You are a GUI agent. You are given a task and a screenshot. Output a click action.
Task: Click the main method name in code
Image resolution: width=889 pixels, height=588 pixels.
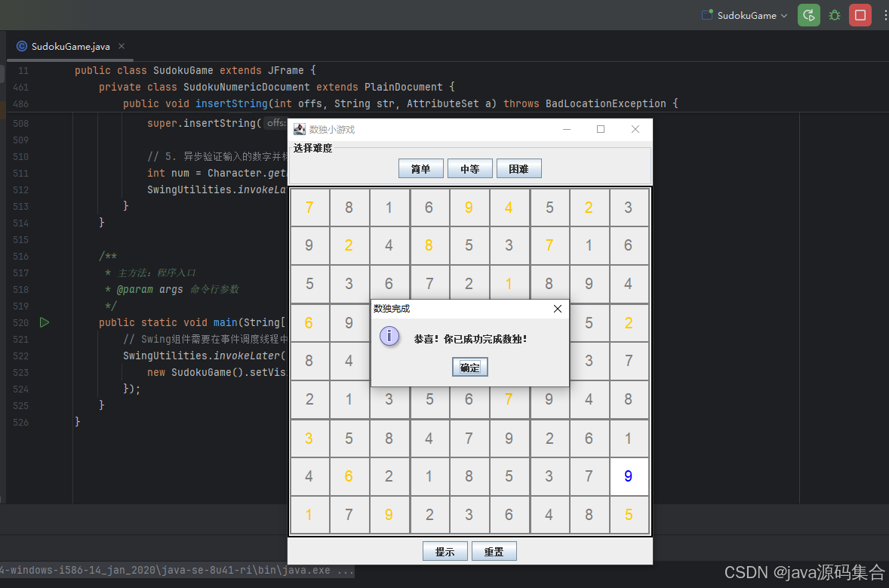225,322
